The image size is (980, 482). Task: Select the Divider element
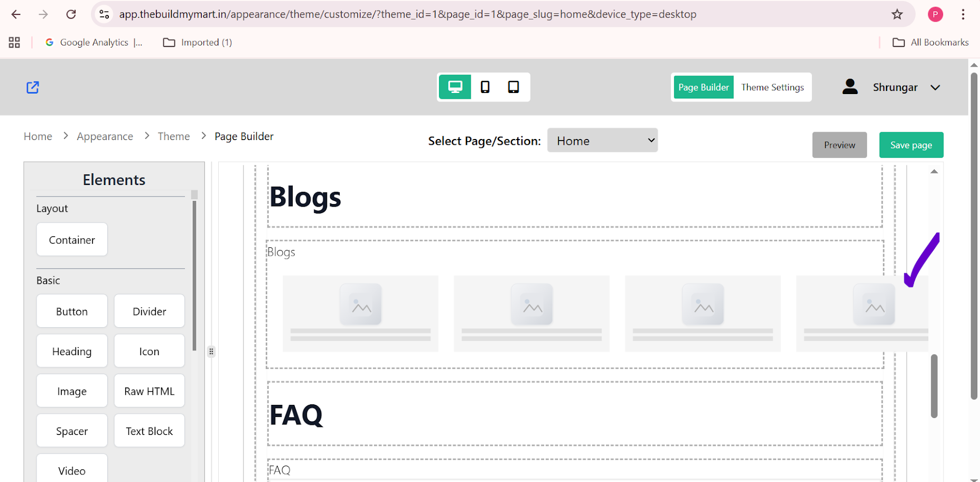tap(150, 311)
